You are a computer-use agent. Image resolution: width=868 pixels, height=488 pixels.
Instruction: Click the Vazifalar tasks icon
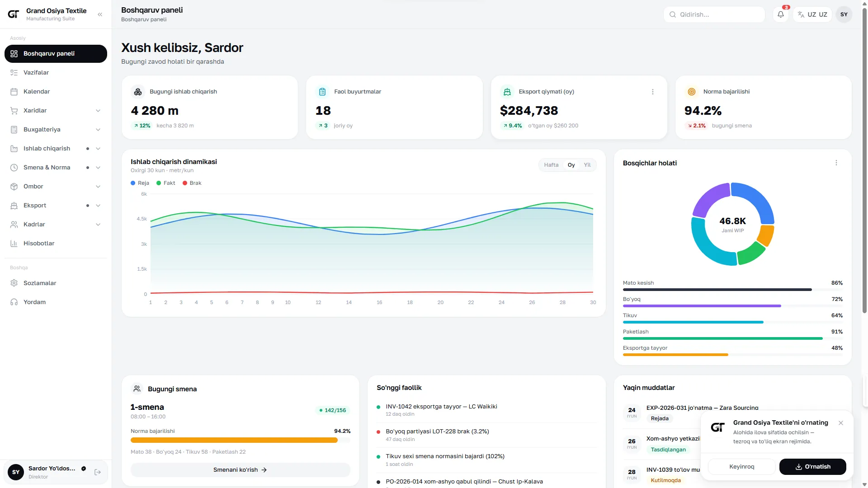[x=14, y=72]
